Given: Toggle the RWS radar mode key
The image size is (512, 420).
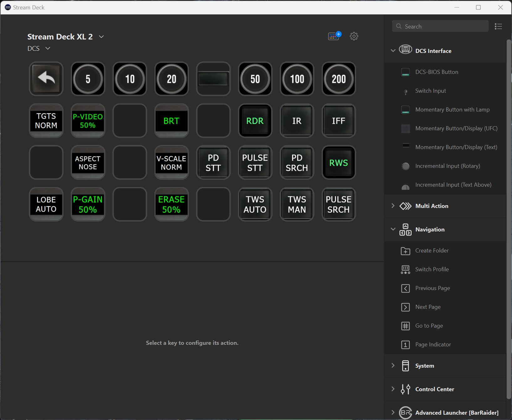Looking at the screenshot, I should click(339, 163).
